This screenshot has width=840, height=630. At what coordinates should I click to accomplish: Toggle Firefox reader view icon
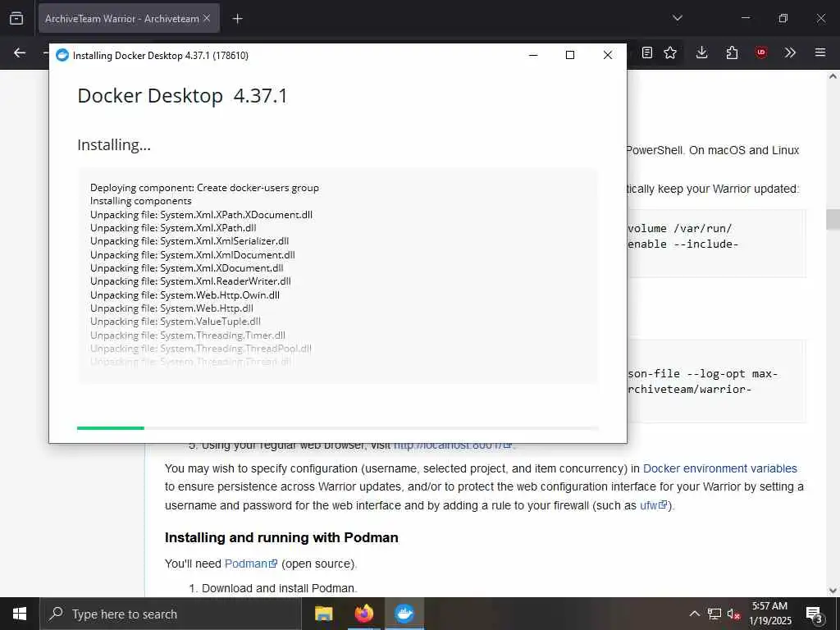647,52
